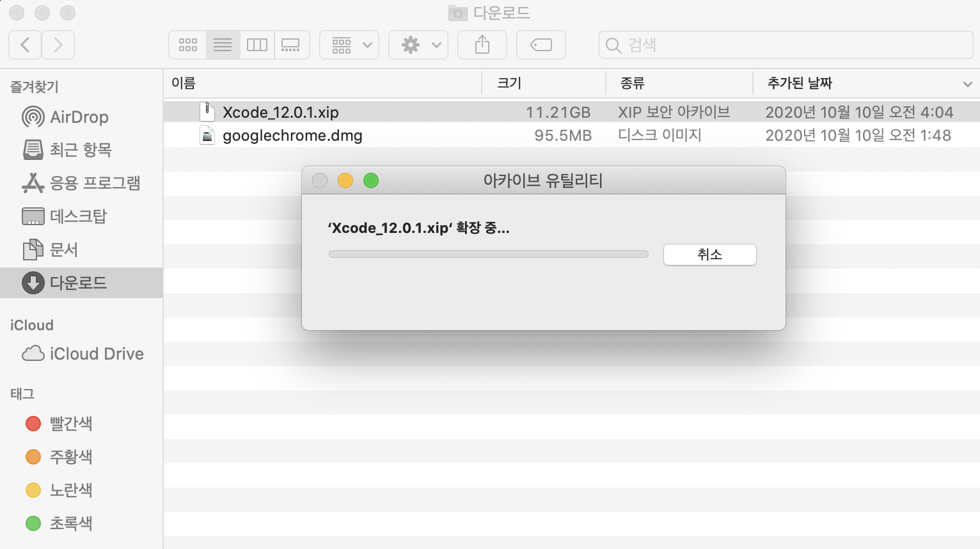Sort by the 크기 column header
This screenshot has height=549, width=980.
510,83
